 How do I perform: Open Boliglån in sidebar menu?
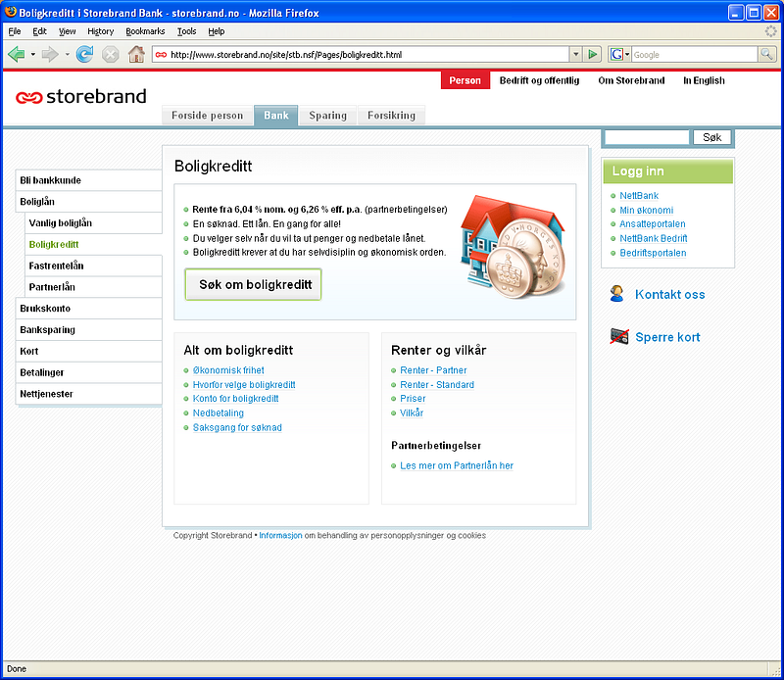point(89,202)
